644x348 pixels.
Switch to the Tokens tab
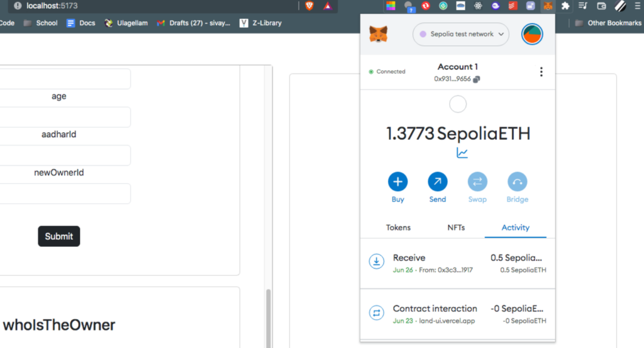(398, 227)
